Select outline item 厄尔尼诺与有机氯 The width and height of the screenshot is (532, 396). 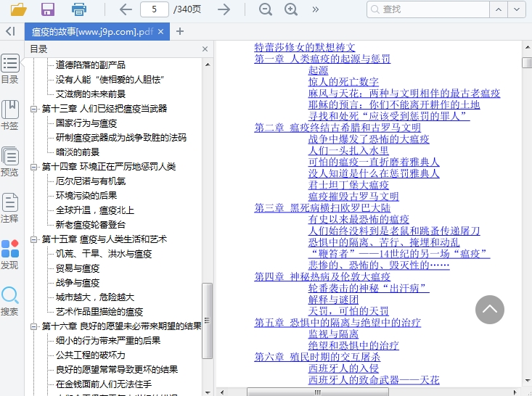pos(91,181)
